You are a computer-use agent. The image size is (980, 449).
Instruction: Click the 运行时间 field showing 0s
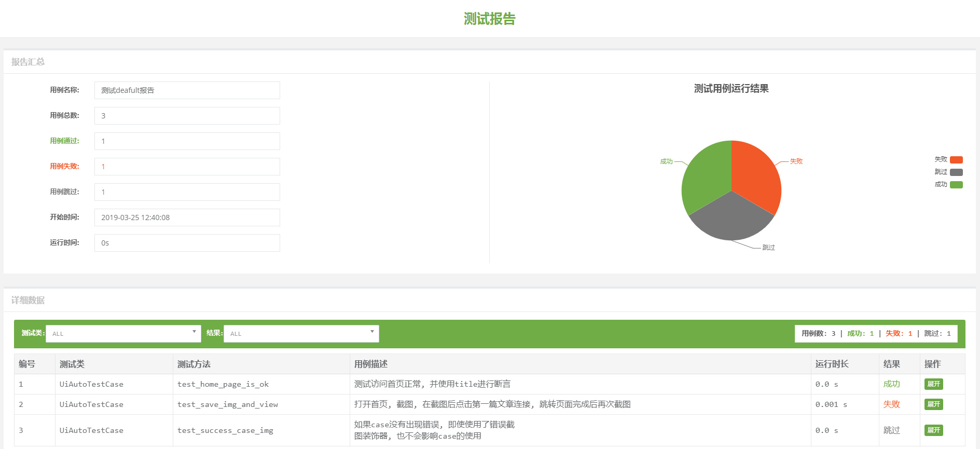187,243
